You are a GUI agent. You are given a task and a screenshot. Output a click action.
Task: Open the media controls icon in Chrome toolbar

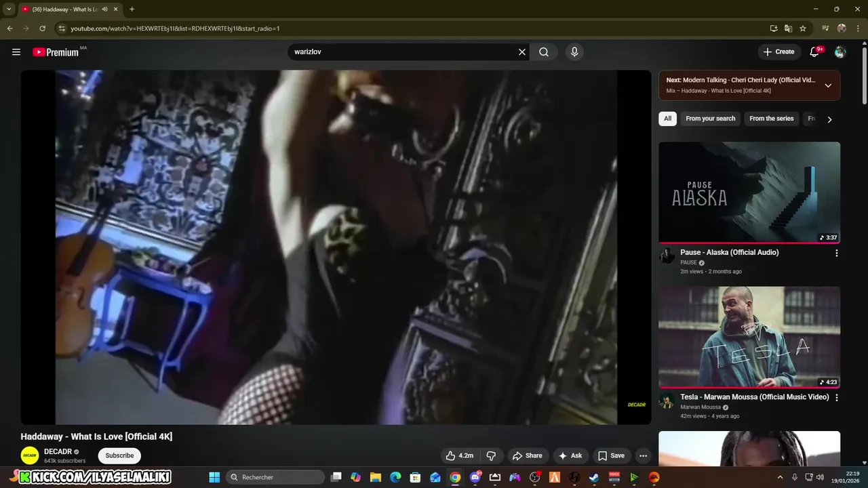(825, 28)
